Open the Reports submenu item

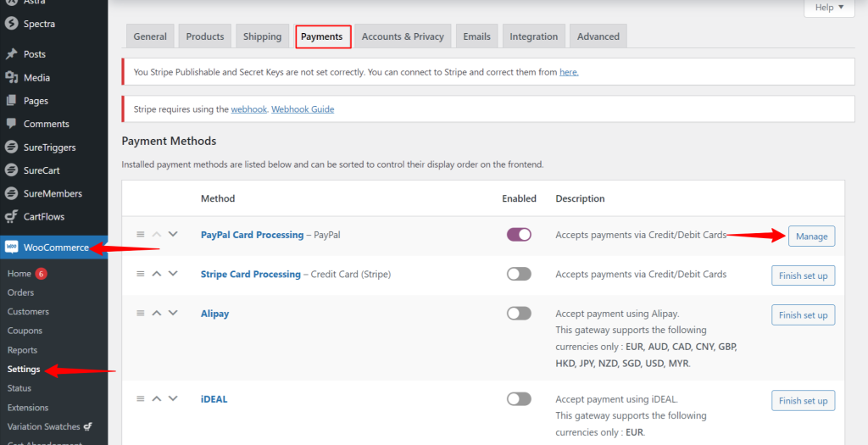click(22, 350)
